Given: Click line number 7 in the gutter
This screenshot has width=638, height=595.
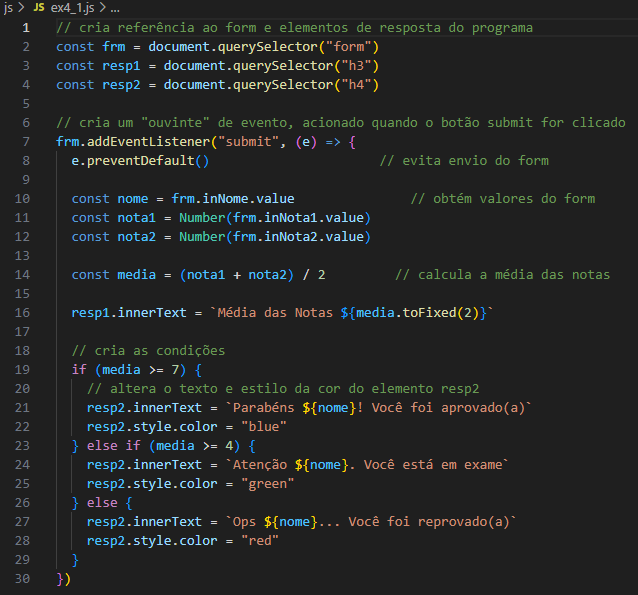Looking at the screenshot, I should (26, 142).
